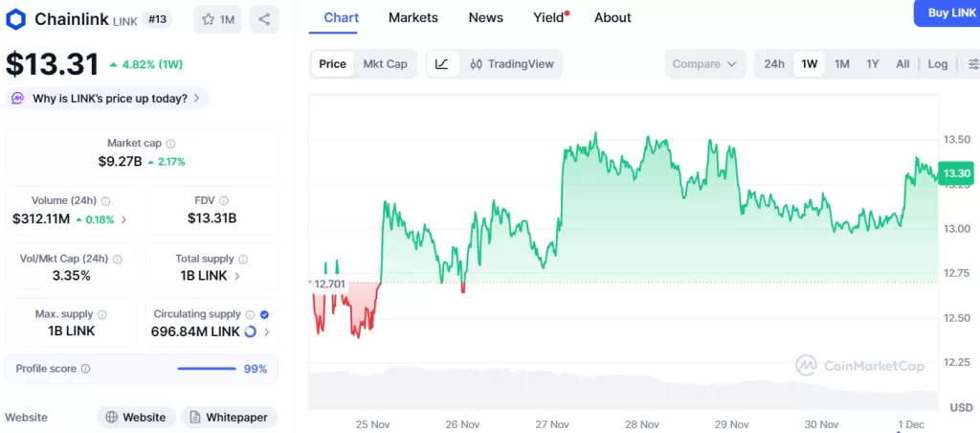Switch chart to Mkt Cap view
This screenshot has height=433, width=980.
(x=385, y=64)
